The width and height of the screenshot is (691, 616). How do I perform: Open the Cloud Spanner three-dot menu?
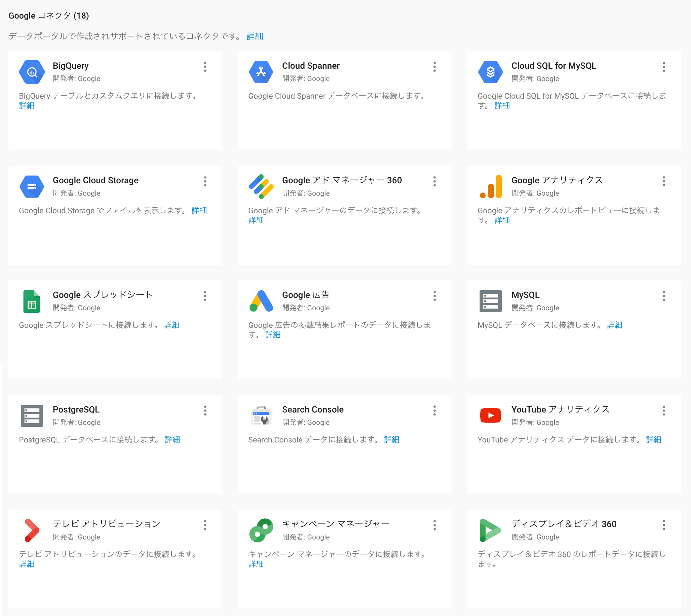[x=434, y=67]
